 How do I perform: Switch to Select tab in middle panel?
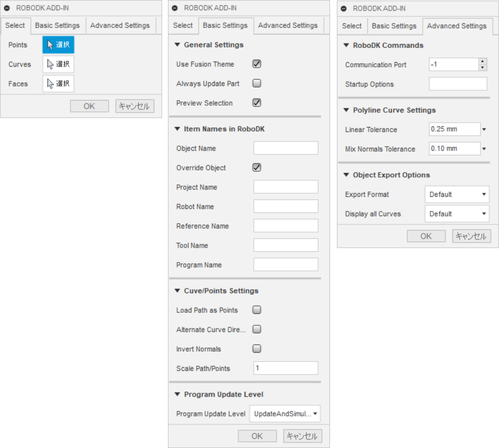pos(183,25)
